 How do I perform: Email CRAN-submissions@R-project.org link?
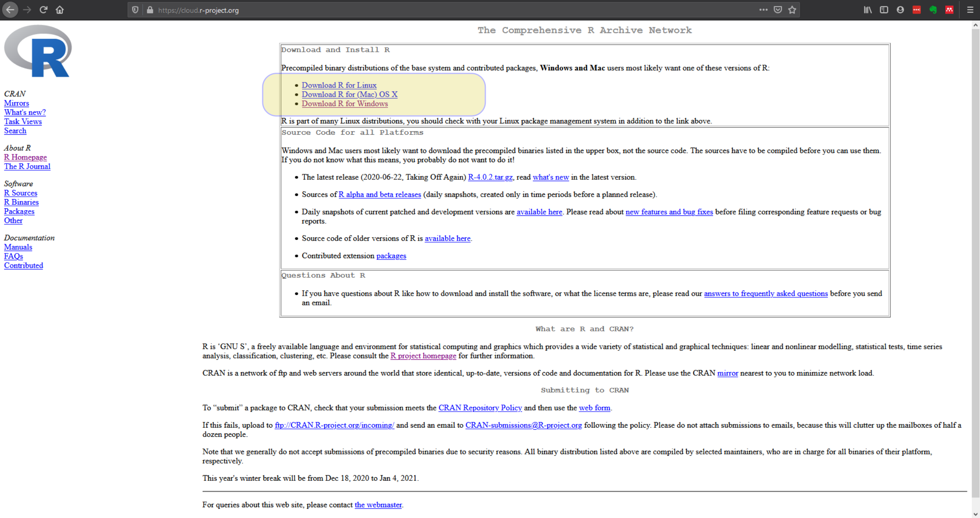click(x=523, y=425)
